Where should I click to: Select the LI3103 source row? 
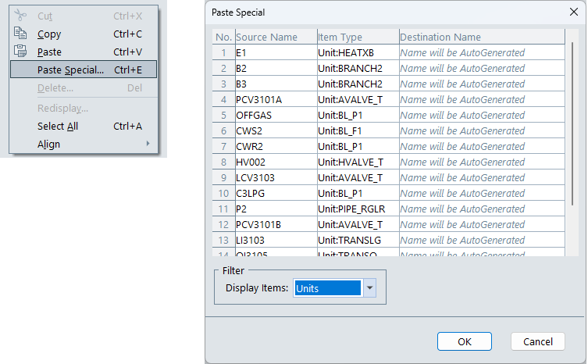click(x=275, y=241)
